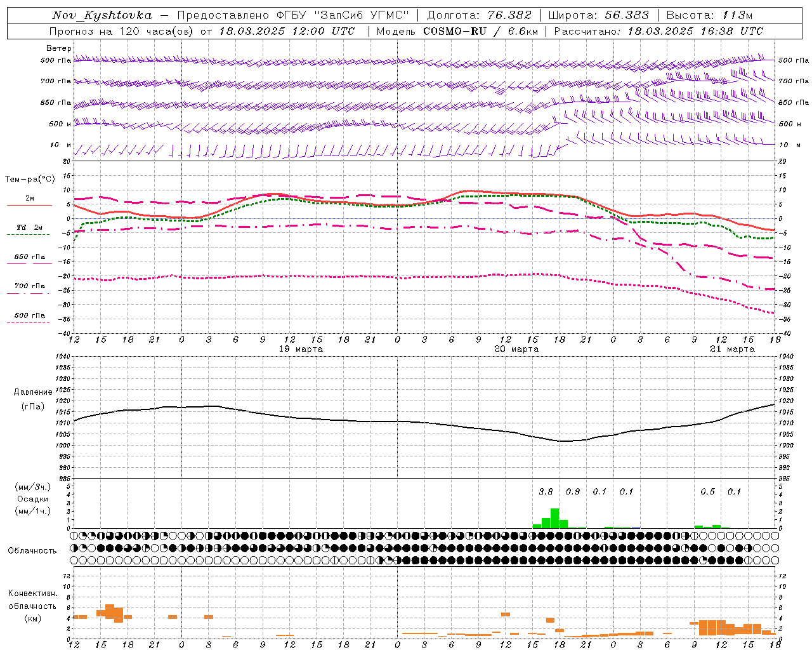Click the dotted pink 500 гПа temperature legend line
The image size is (812, 650).
(29, 323)
